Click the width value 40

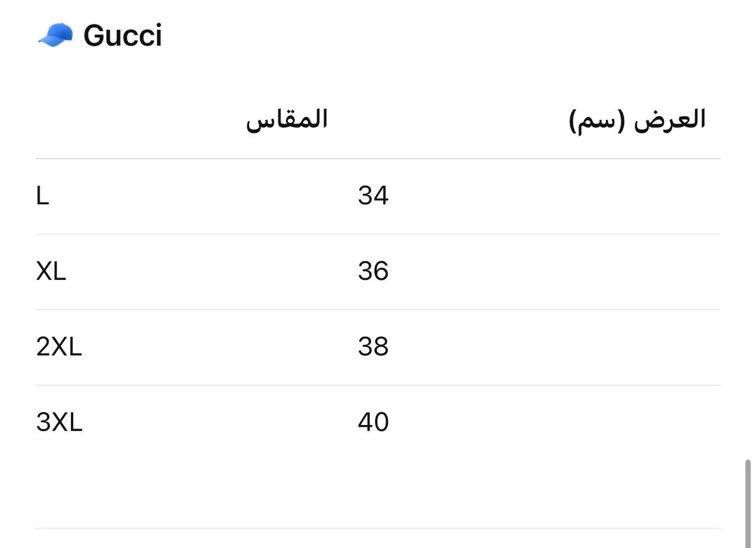[x=373, y=422]
